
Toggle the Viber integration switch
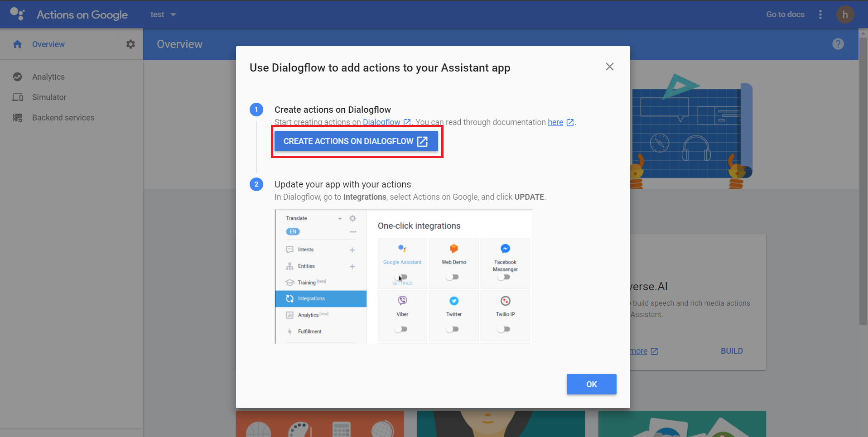click(x=401, y=329)
